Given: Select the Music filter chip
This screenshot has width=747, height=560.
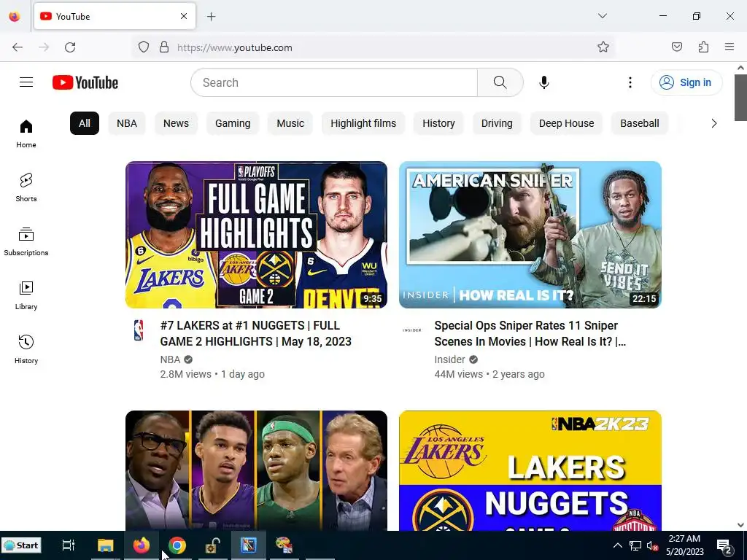Looking at the screenshot, I should click(x=290, y=123).
